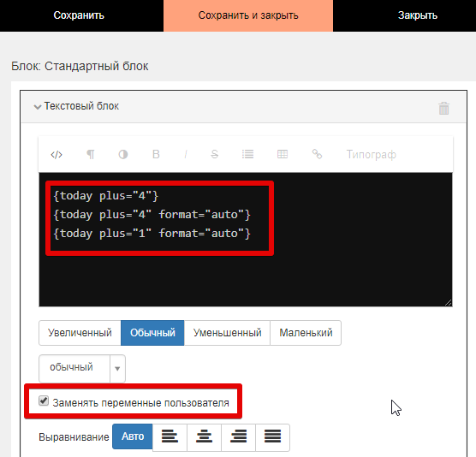Set alignment to center
The height and width of the screenshot is (457, 476).
tap(204, 436)
